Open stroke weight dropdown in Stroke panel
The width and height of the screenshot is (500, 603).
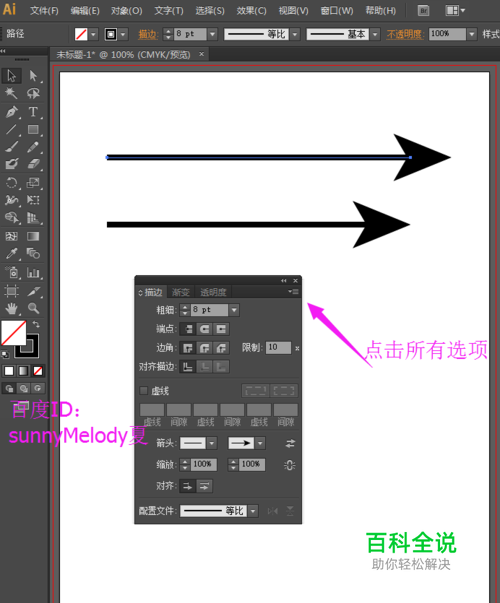pyautogui.click(x=234, y=310)
